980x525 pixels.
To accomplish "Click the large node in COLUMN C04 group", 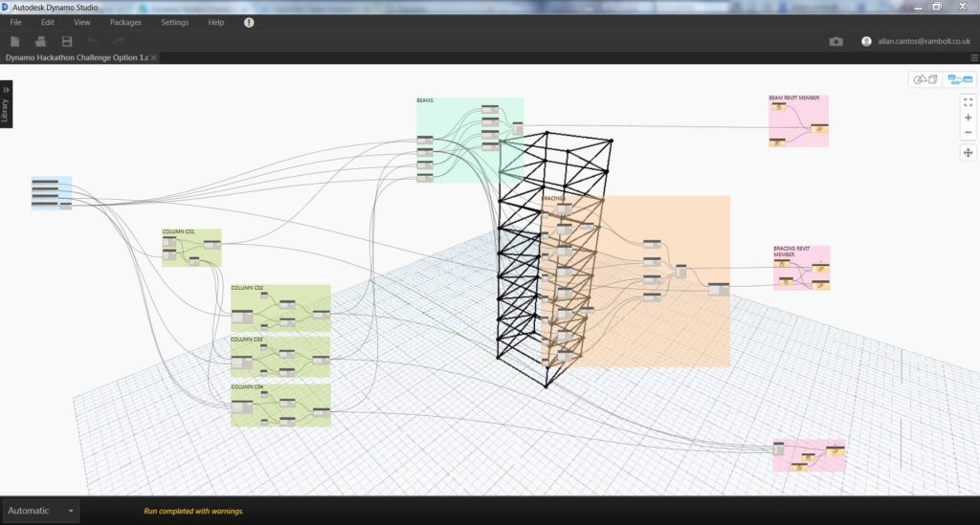I will (x=242, y=407).
